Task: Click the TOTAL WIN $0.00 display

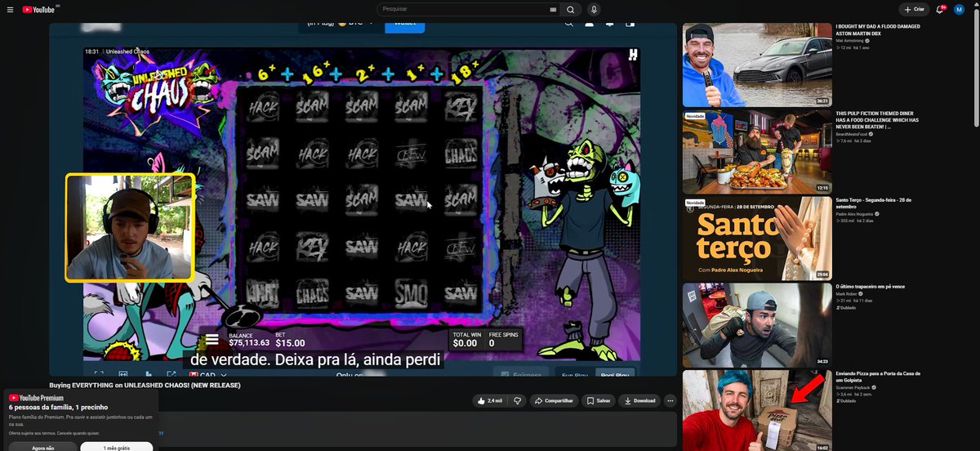Action: pyautogui.click(x=465, y=340)
